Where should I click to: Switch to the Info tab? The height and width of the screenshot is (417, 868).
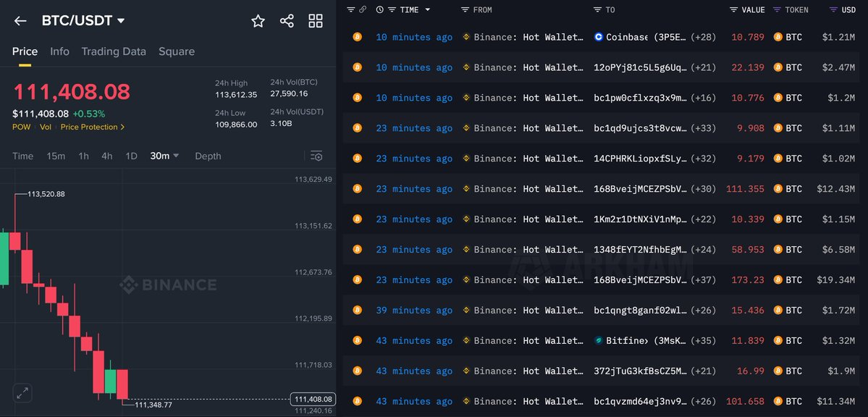tap(60, 51)
